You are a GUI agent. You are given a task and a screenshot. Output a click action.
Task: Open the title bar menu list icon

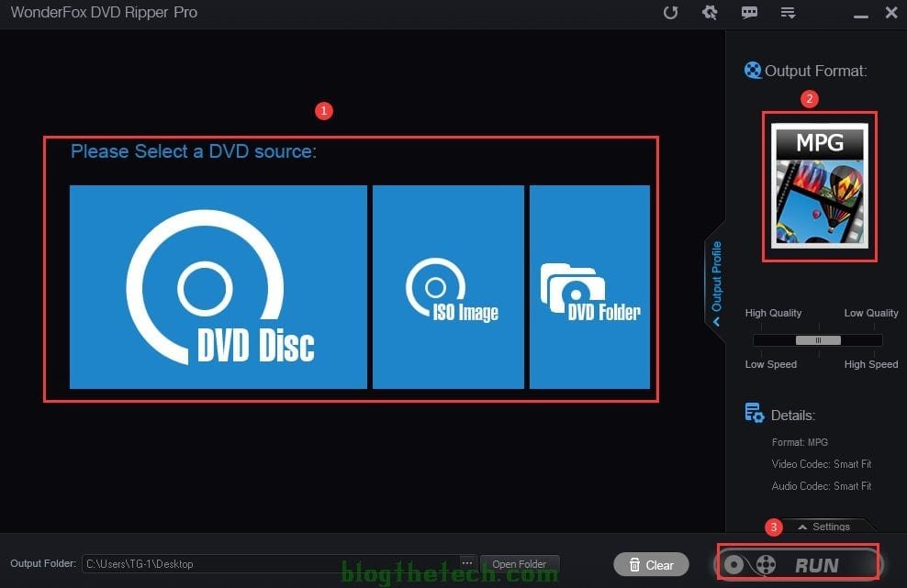pyautogui.click(x=788, y=13)
